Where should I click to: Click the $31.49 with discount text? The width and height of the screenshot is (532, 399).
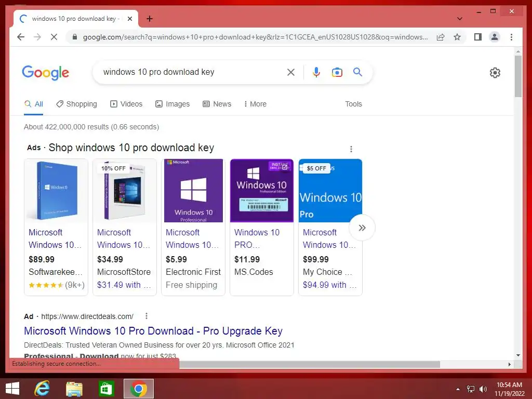point(124,285)
